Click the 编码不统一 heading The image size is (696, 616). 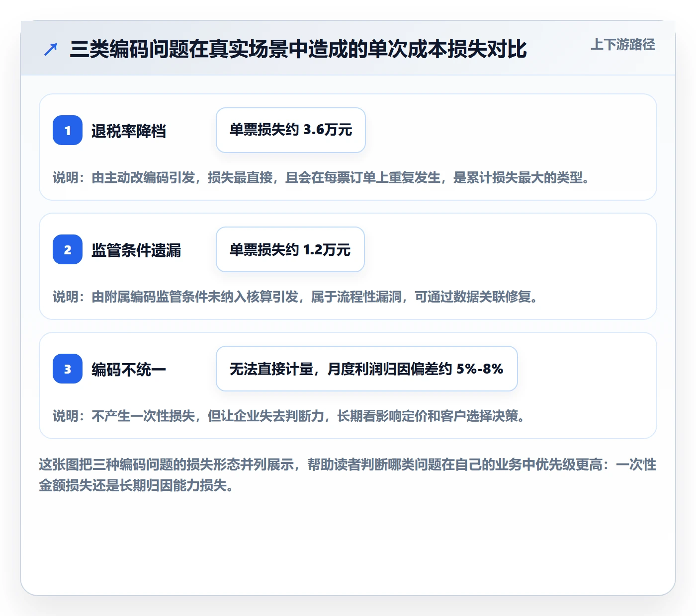pos(129,370)
